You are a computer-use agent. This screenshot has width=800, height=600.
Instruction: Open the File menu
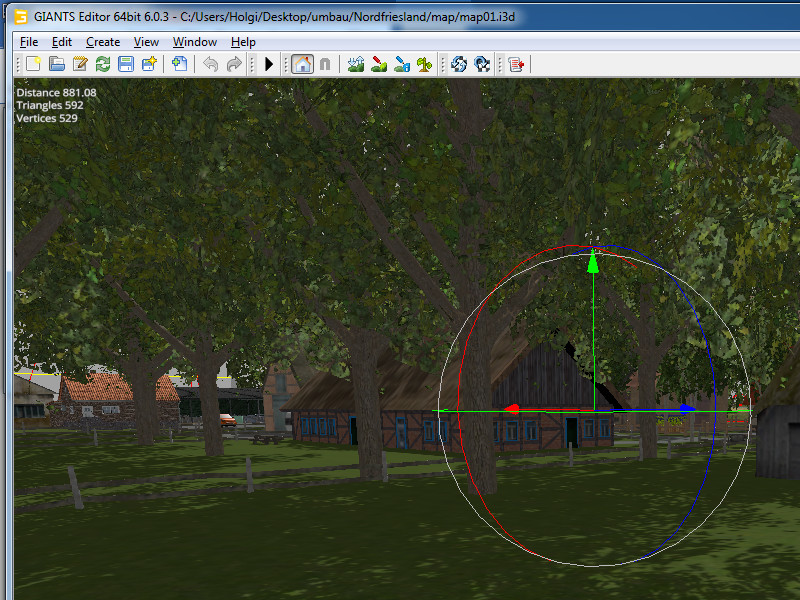click(x=29, y=42)
